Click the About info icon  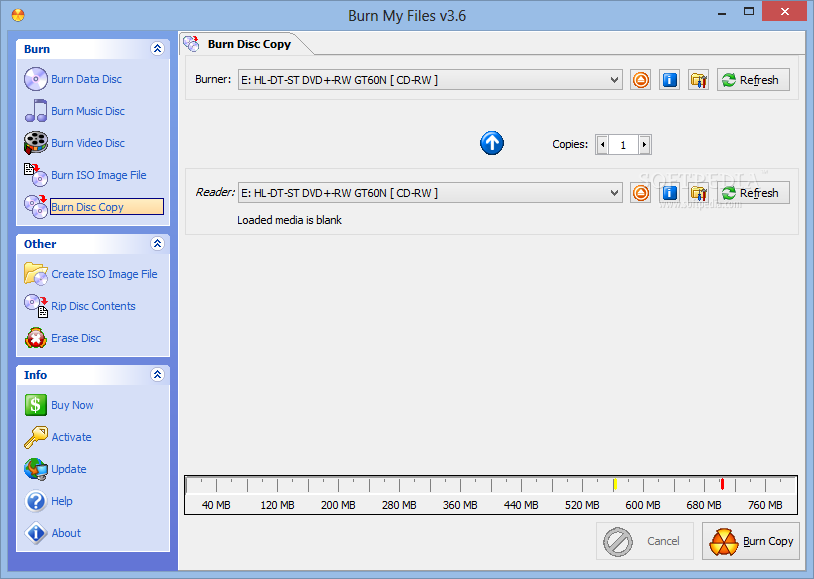[36, 533]
